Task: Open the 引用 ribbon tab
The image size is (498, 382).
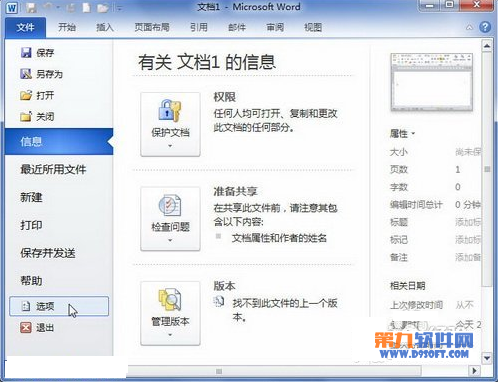Action: (x=199, y=27)
